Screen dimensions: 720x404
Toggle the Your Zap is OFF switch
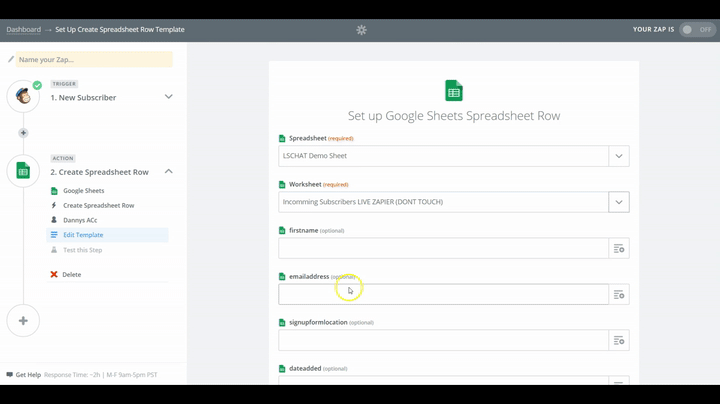[697, 30]
